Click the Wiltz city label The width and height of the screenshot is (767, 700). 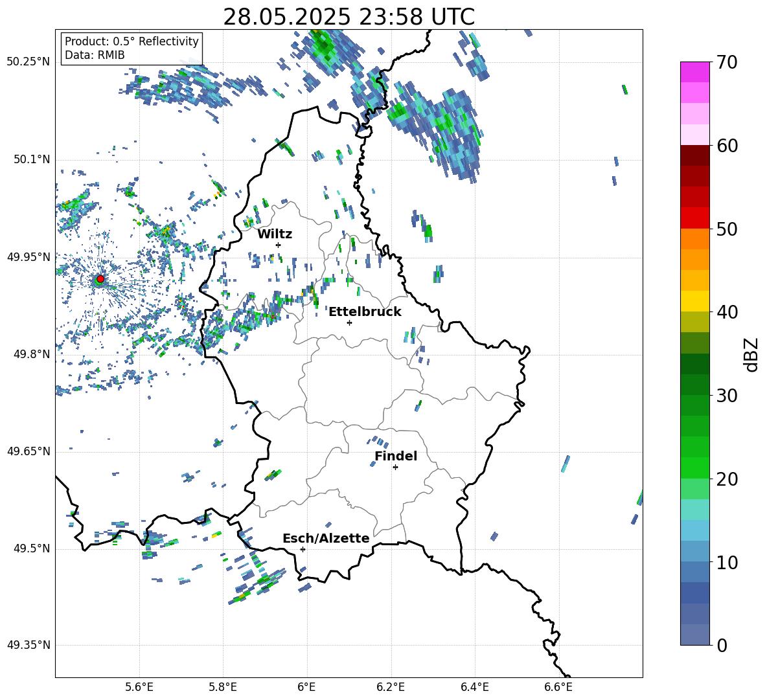pyautogui.click(x=275, y=234)
